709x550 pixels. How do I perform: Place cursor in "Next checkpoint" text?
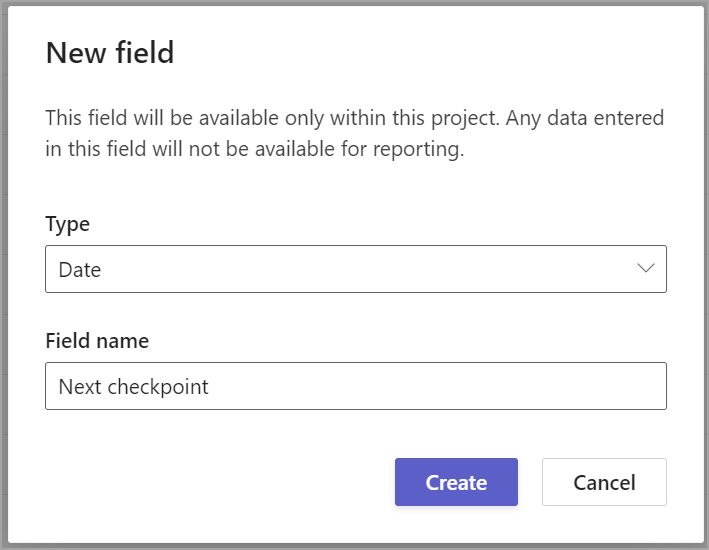[133, 387]
